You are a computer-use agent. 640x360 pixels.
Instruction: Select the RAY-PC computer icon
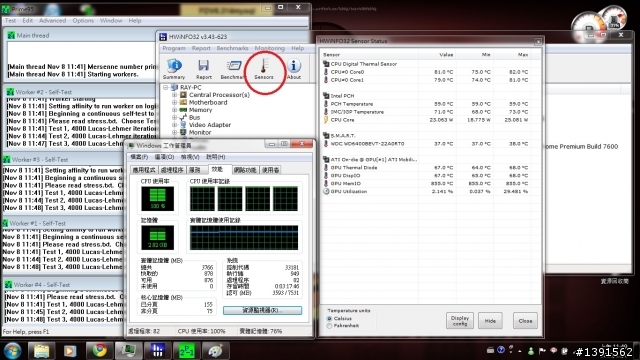click(174, 87)
